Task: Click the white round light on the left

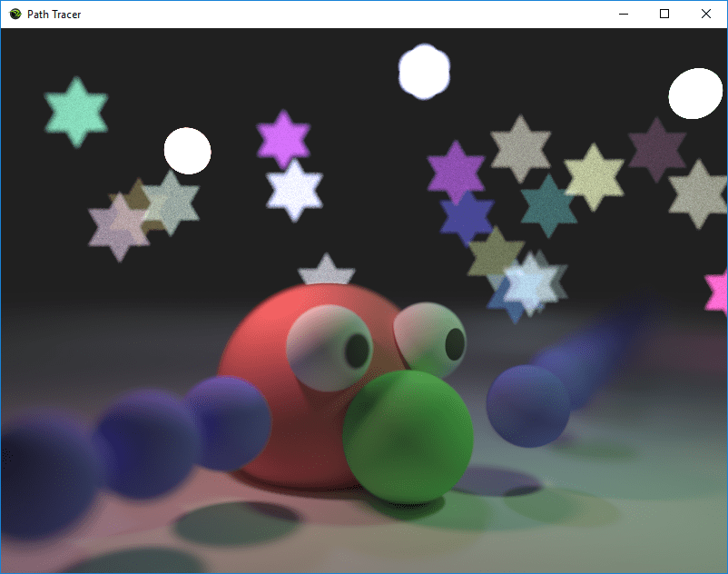Action: tap(187, 151)
